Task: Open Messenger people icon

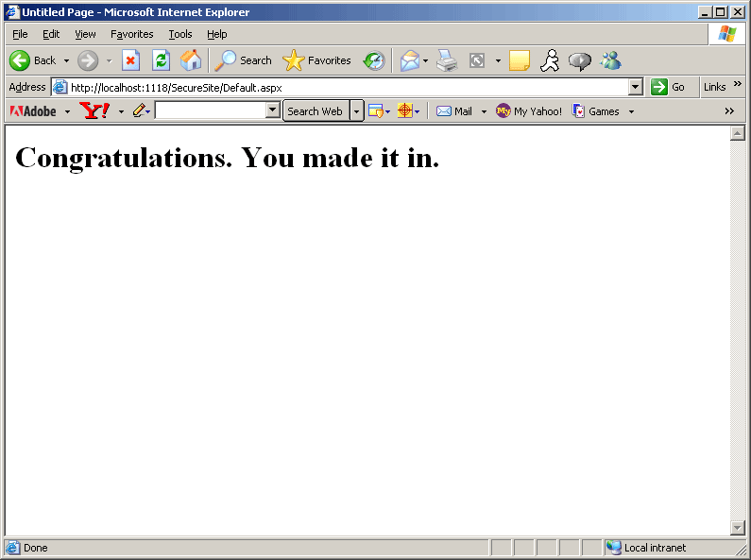Action: 610,60
